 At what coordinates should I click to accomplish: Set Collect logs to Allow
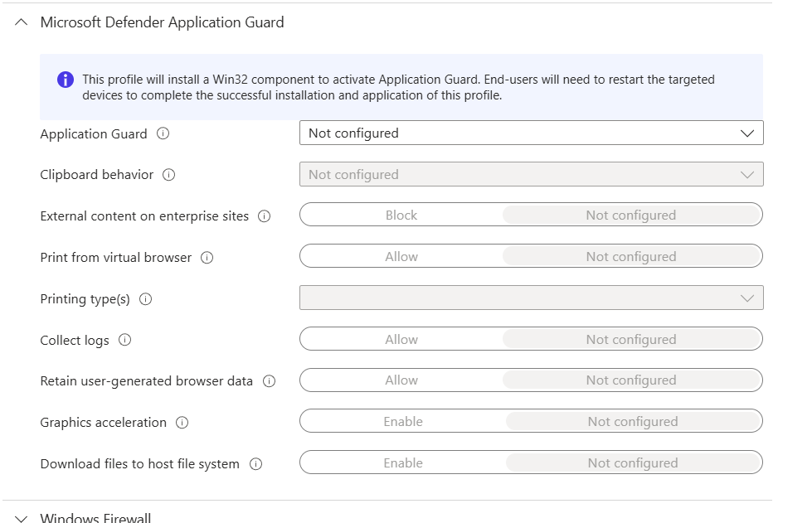point(401,339)
